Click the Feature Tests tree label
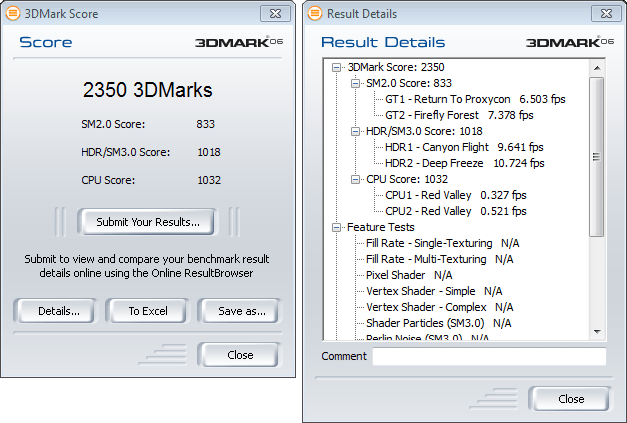Image resolution: width=627 pixels, height=423 pixels. coord(380,227)
